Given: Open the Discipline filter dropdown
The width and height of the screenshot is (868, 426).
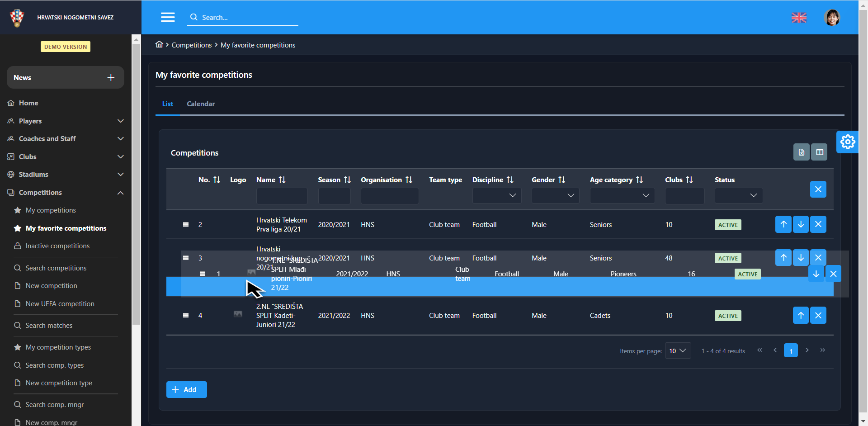Looking at the screenshot, I should pyautogui.click(x=496, y=195).
